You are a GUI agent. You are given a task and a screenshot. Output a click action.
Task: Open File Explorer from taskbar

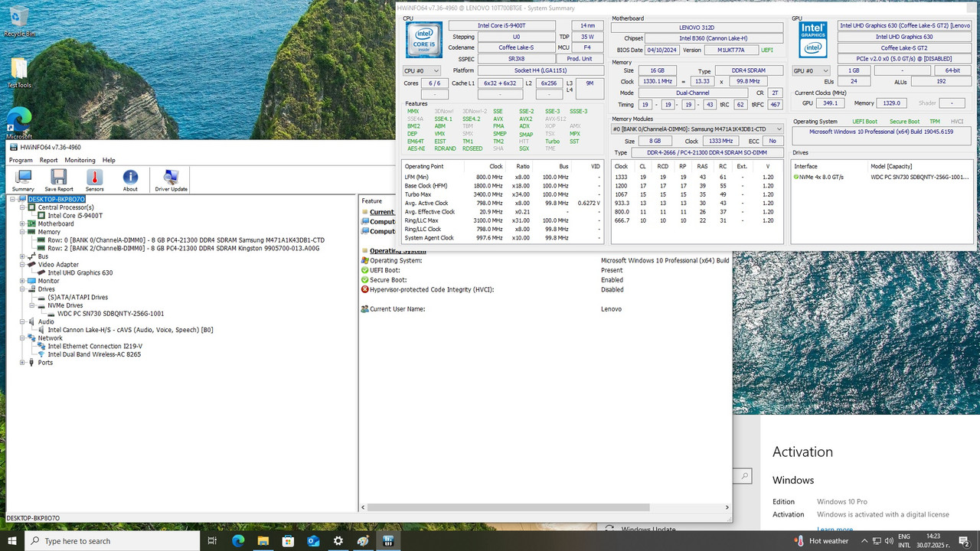click(263, 540)
